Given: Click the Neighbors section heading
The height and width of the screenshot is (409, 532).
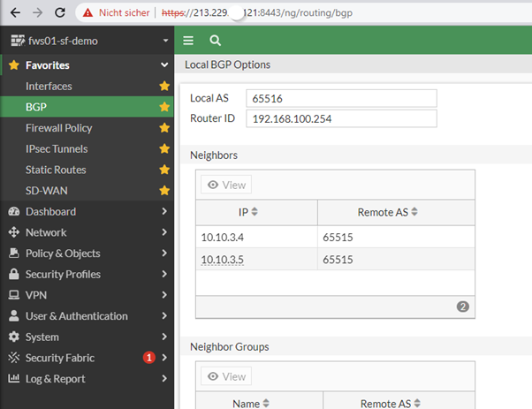Looking at the screenshot, I should click(214, 155).
